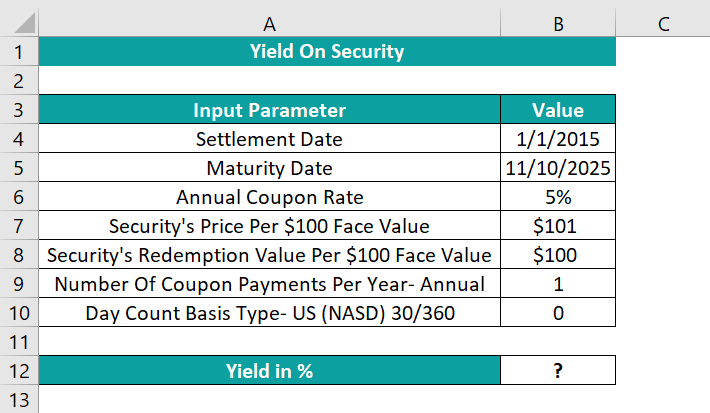Select the Annual Coupon Rate label cell
The width and height of the screenshot is (710, 413).
point(270,197)
